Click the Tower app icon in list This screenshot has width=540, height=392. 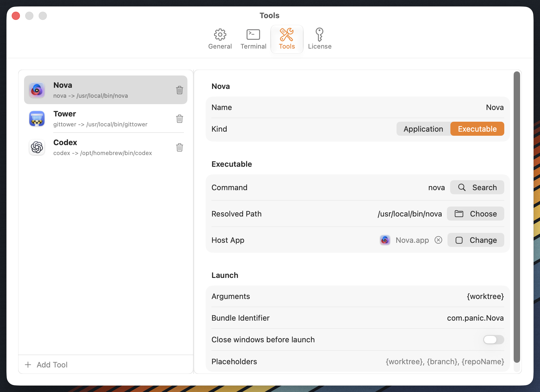37,118
